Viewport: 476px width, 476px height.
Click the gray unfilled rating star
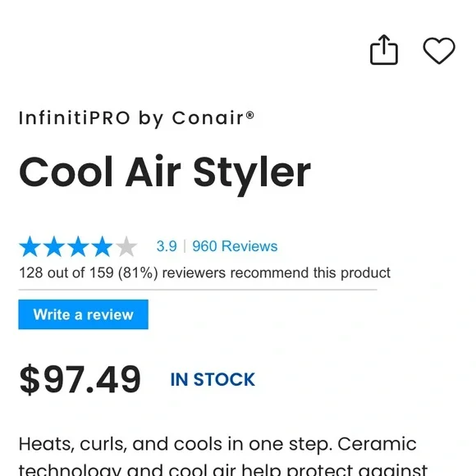[x=126, y=246]
